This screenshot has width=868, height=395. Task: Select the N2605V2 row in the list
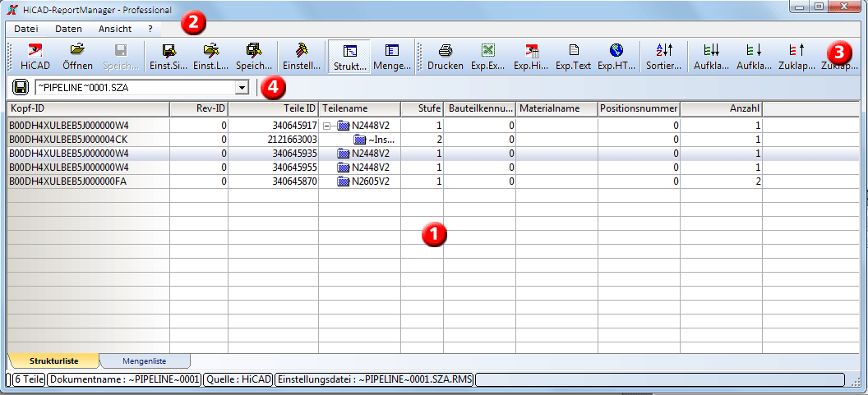click(370, 181)
